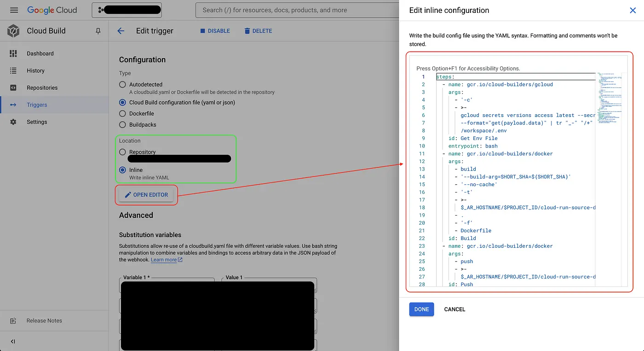Viewport: 644px width, 351px height.
Task: Click the Dashboard sidebar icon
Action: point(13,53)
